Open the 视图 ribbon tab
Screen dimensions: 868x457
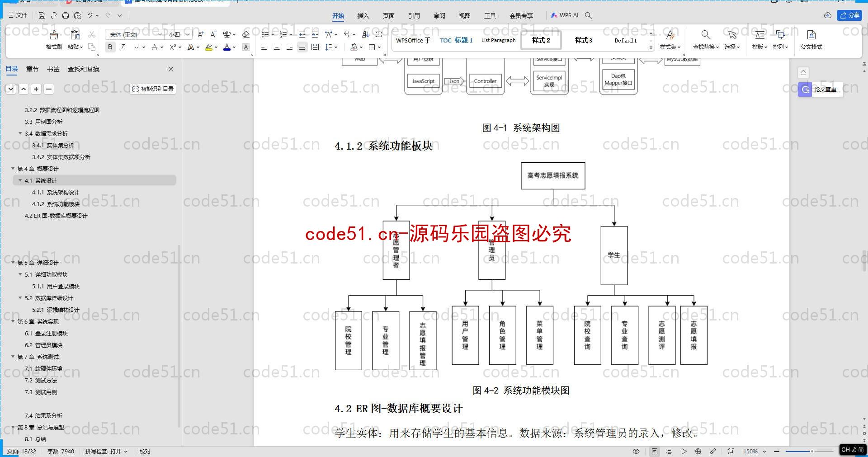pos(464,16)
